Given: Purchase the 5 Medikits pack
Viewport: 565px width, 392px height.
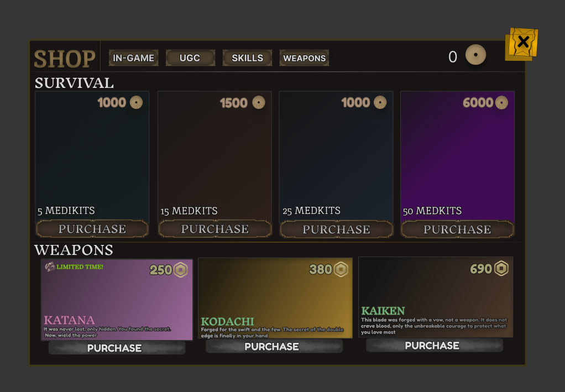Looking at the screenshot, I should click(92, 229).
